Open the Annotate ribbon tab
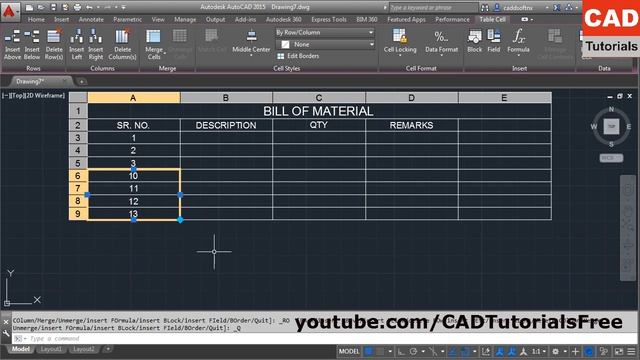Image resolution: width=640 pixels, height=360 pixels. [91, 20]
